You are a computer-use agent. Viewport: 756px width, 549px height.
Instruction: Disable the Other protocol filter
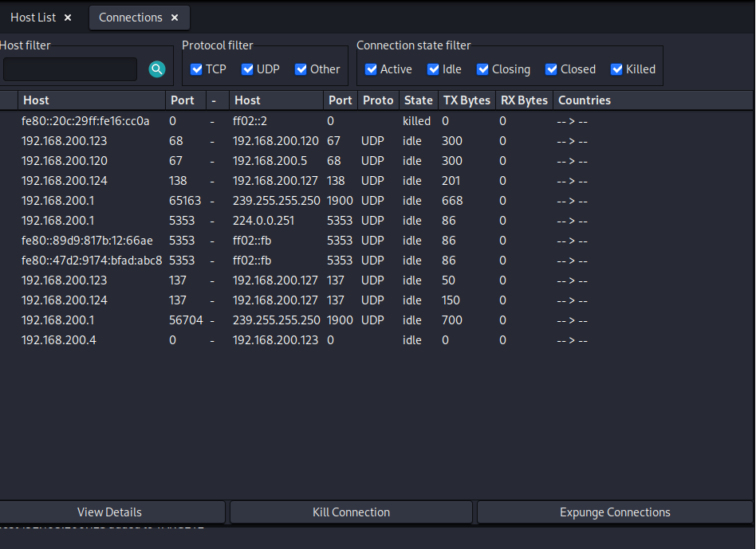tap(301, 69)
